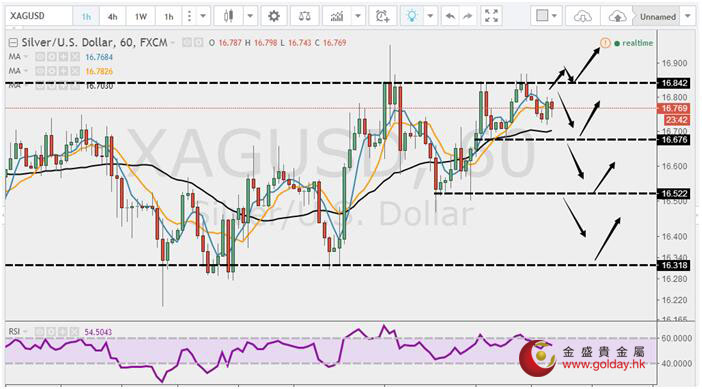Click the lightbulb ideas icon
This screenshot has width=702, height=389.
tap(412, 17)
